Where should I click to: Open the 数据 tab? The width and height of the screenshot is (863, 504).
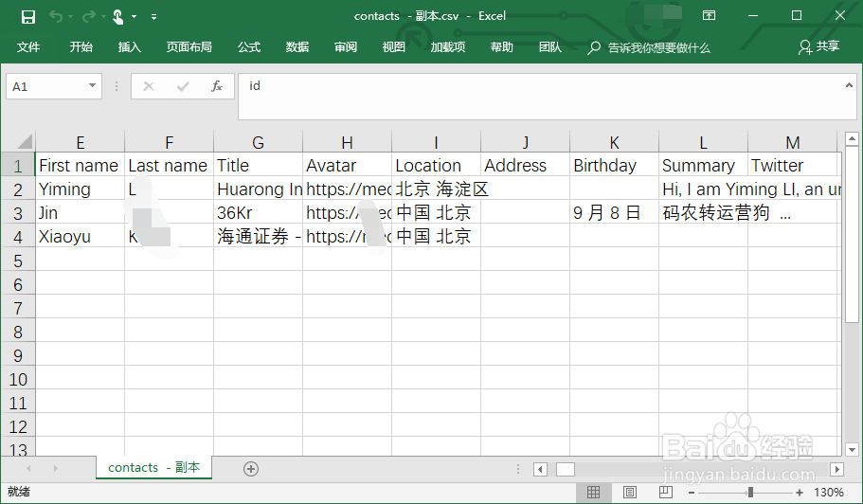[x=297, y=47]
